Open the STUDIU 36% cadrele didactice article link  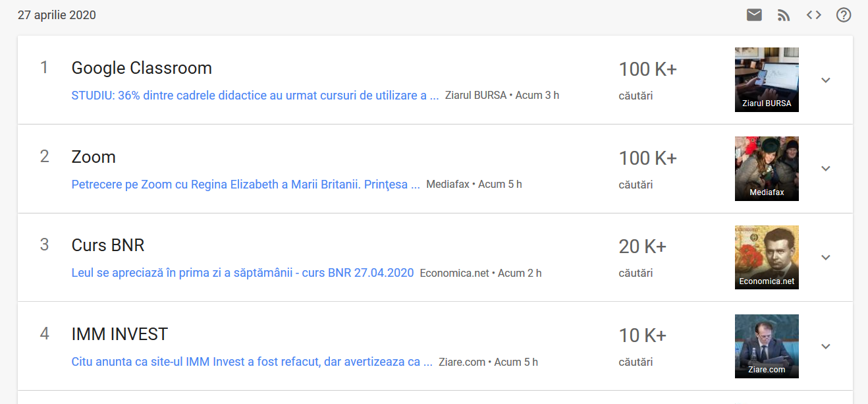coord(255,96)
